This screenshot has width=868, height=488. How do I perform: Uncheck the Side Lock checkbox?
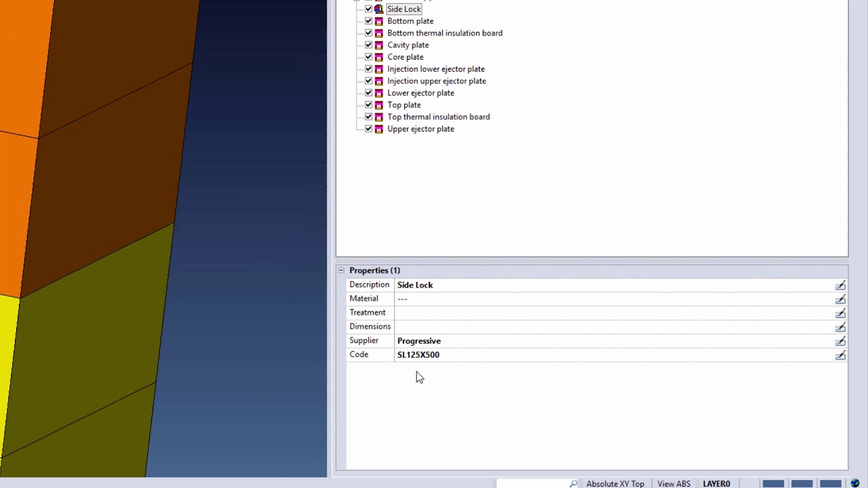(x=369, y=9)
